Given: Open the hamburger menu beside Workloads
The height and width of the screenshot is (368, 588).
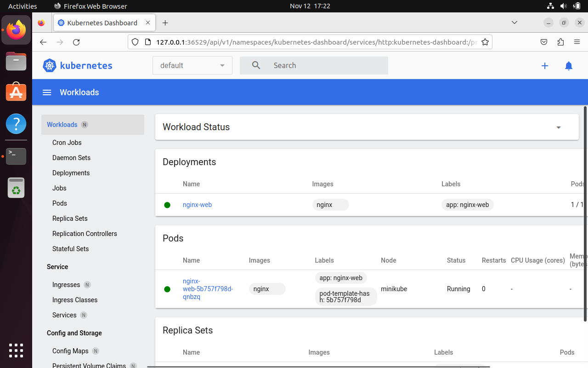Looking at the screenshot, I should 46,92.
